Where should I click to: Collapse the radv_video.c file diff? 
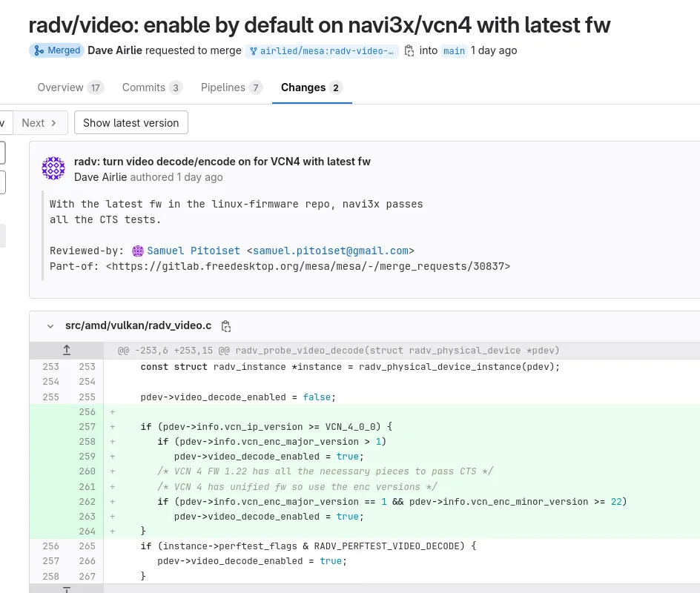coord(50,326)
